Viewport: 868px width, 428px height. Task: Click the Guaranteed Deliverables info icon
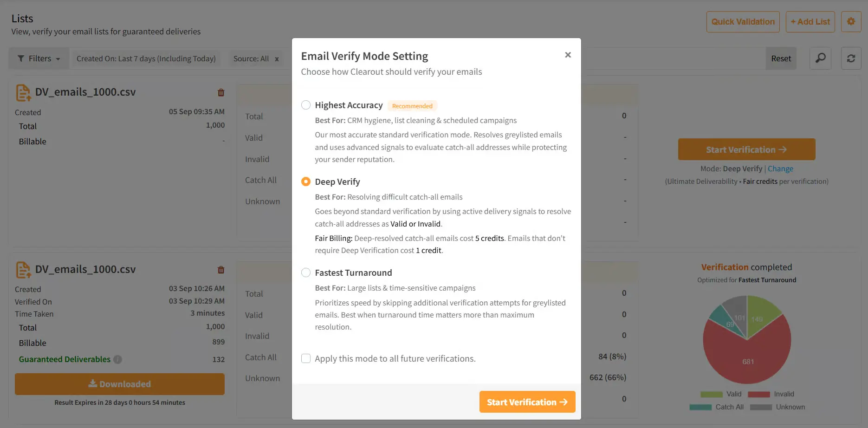tap(118, 359)
